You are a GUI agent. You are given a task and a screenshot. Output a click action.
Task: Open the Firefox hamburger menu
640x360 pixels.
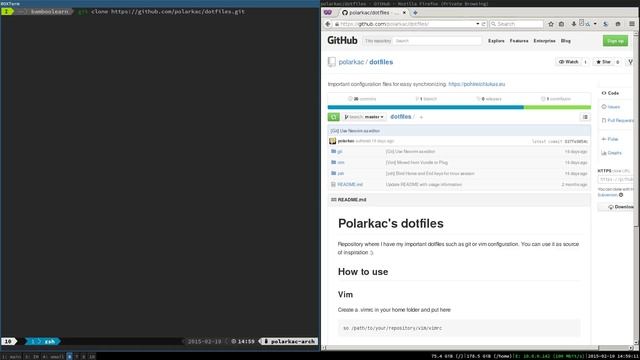pos(632,24)
